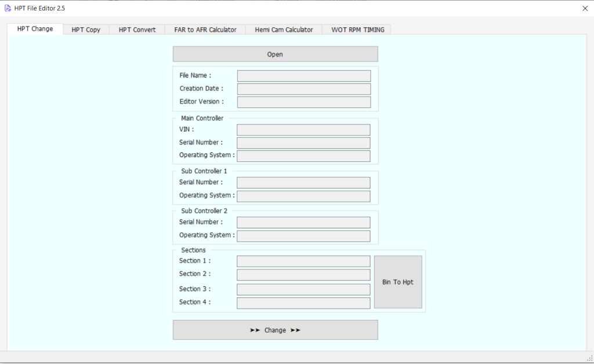
Task: Click the HPT File Editor application icon
Action: click(x=6, y=8)
